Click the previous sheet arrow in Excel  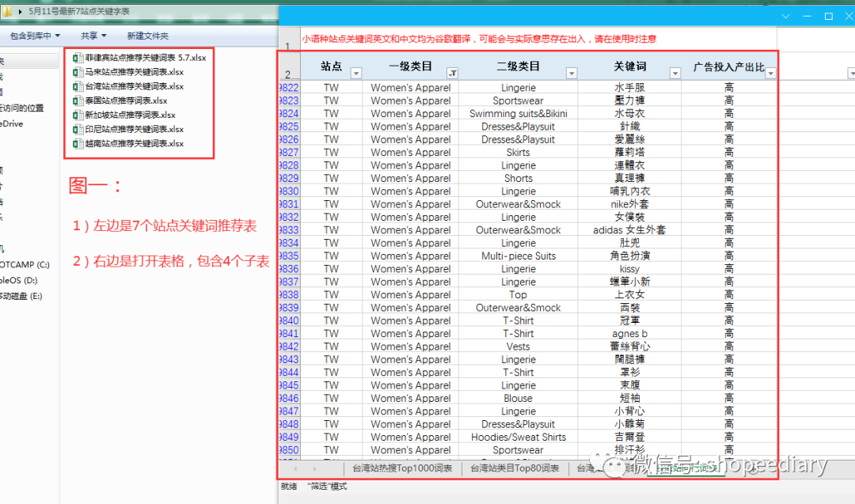[295, 468]
